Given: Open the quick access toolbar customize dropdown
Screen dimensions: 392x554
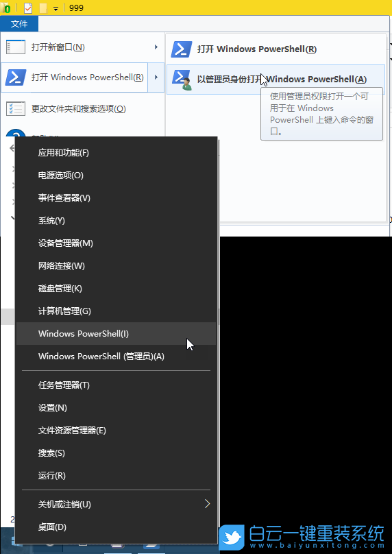Looking at the screenshot, I should click(x=56, y=8).
